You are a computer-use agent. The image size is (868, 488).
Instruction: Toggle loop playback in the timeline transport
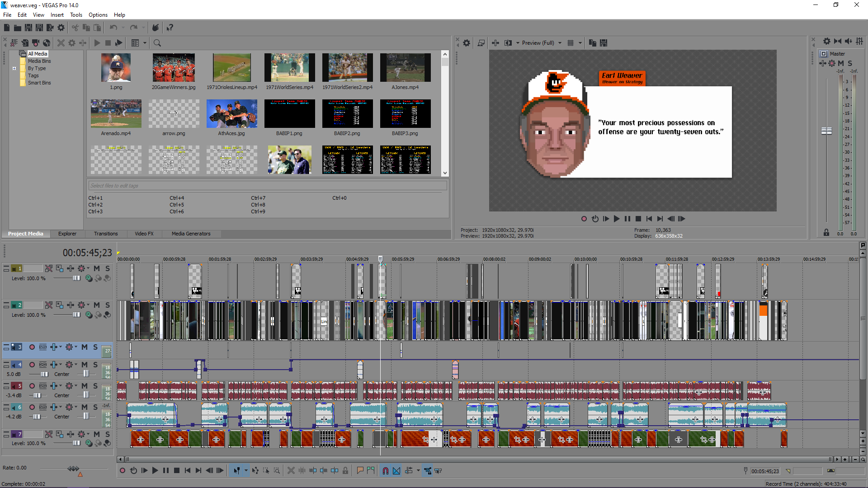(x=133, y=471)
